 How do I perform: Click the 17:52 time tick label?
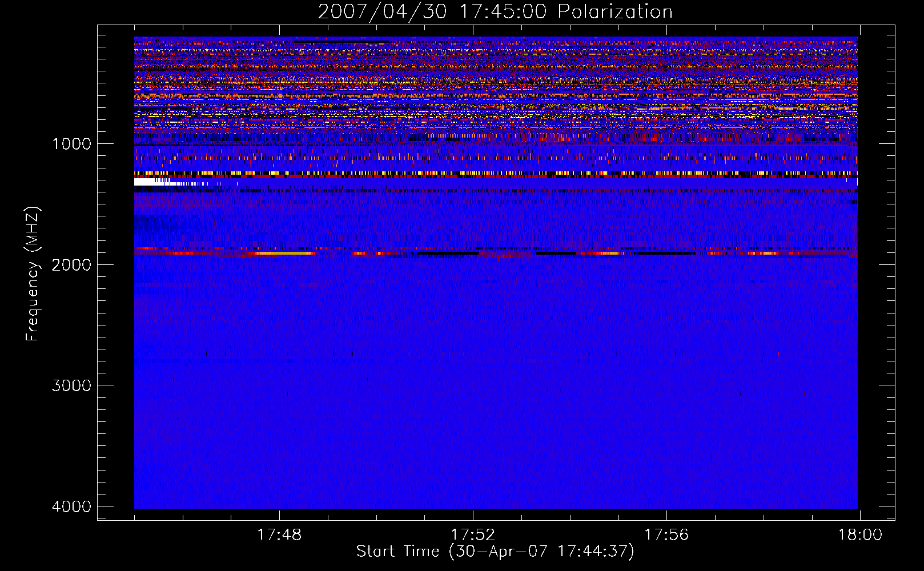(x=473, y=535)
